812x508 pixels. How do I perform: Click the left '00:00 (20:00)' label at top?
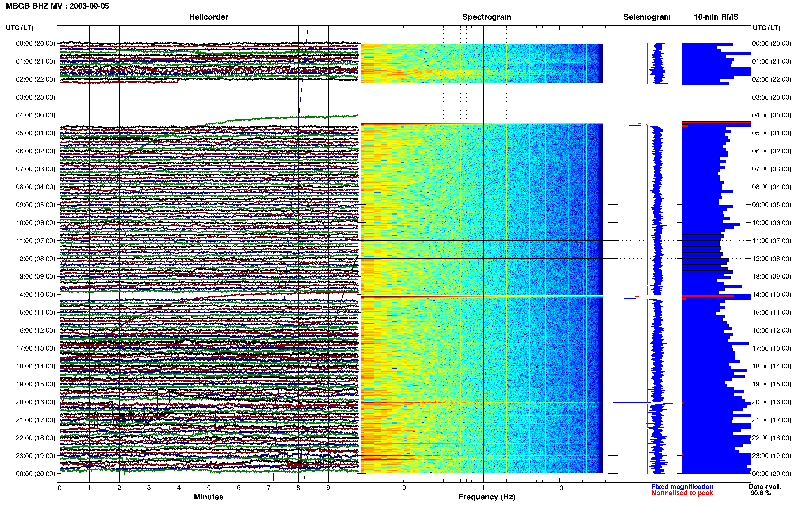(36, 44)
